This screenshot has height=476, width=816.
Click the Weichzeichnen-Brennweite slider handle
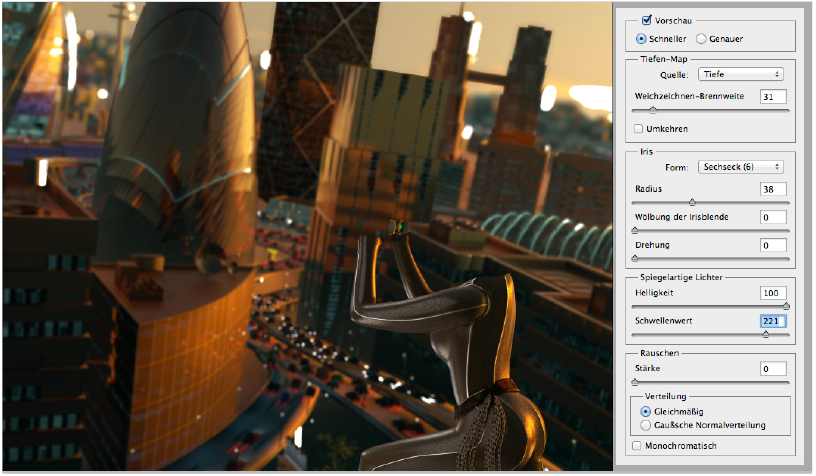(653, 110)
